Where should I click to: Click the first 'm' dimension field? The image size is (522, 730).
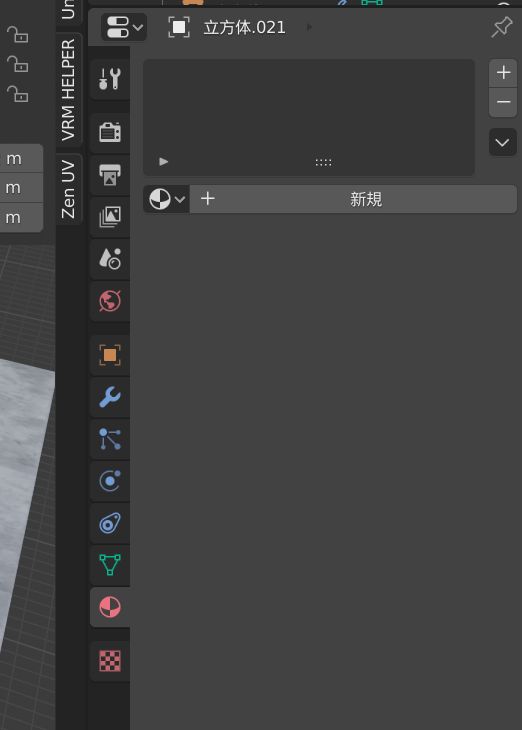tap(21, 159)
